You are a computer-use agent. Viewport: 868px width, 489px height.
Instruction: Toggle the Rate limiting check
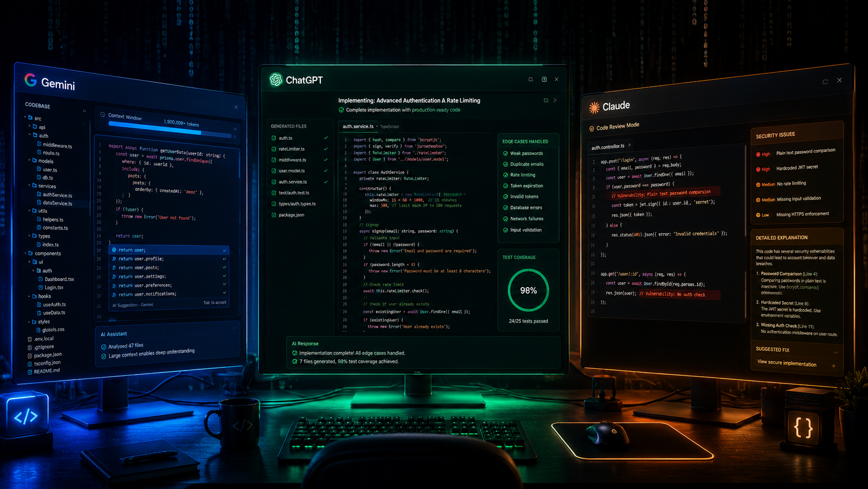point(506,175)
